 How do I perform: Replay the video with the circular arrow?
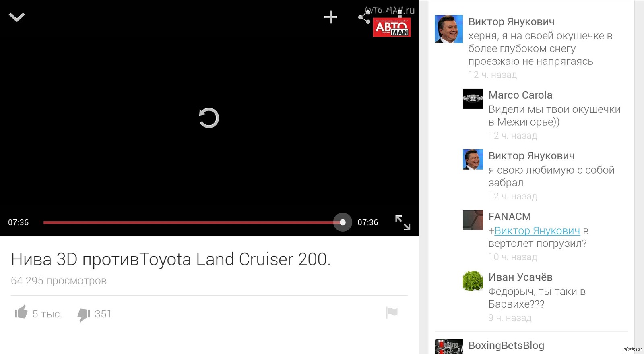[x=209, y=118]
